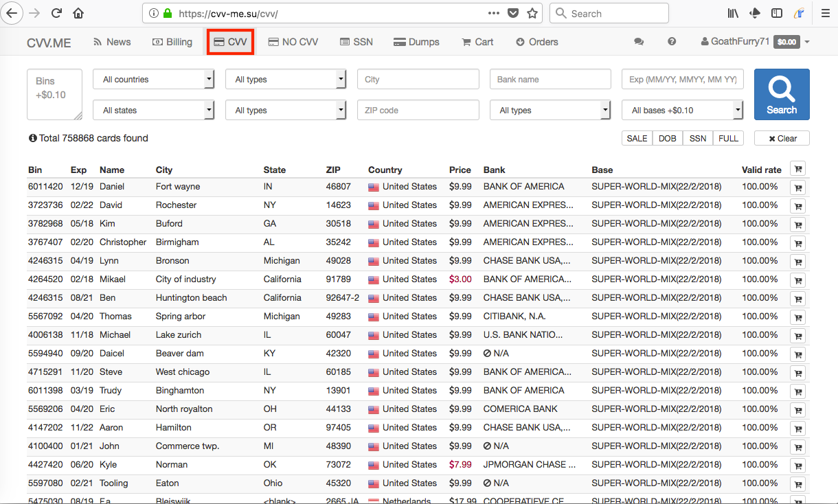Open the page actions three-dot menu

[494, 13]
